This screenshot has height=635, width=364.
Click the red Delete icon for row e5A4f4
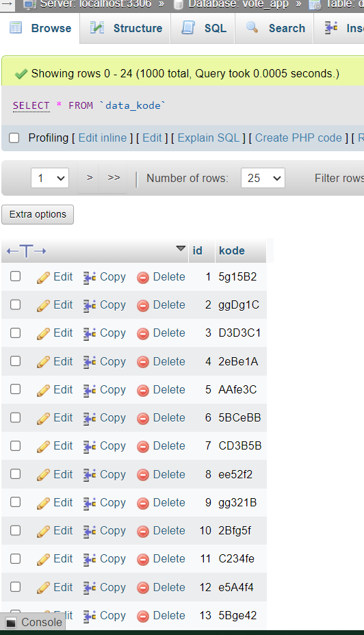(142, 588)
